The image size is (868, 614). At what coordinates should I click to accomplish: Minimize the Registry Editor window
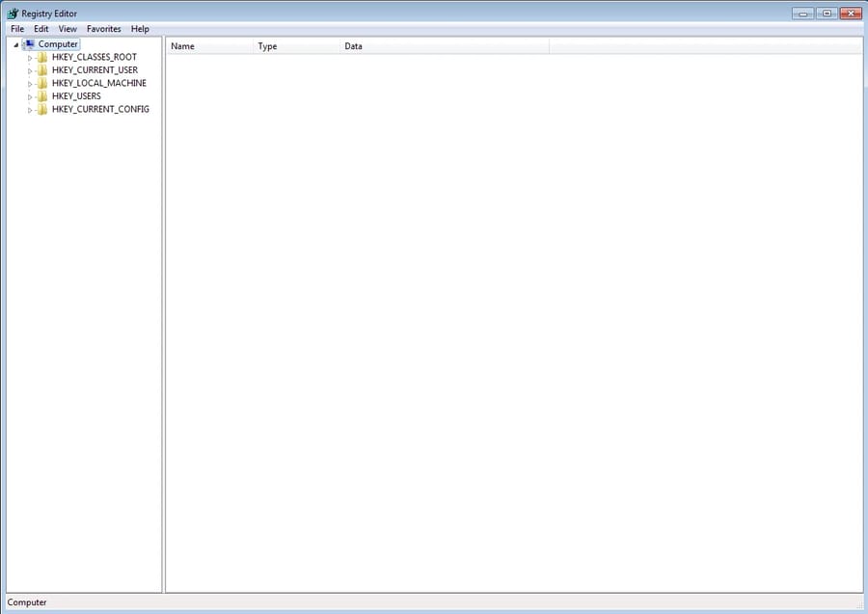(802, 13)
